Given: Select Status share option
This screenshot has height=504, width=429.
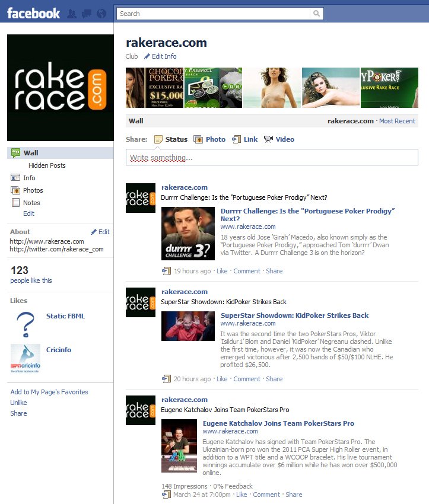Looking at the screenshot, I should click(176, 139).
